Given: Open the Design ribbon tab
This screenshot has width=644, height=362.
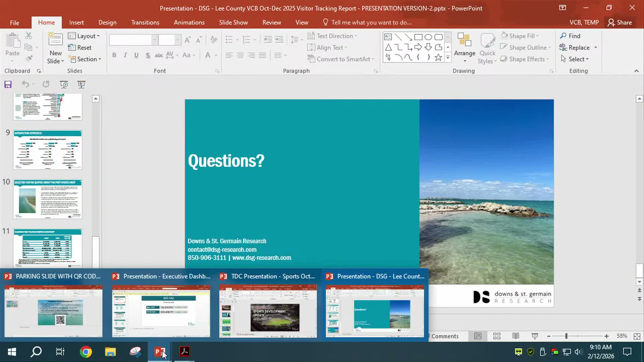Looking at the screenshot, I should (x=107, y=22).
